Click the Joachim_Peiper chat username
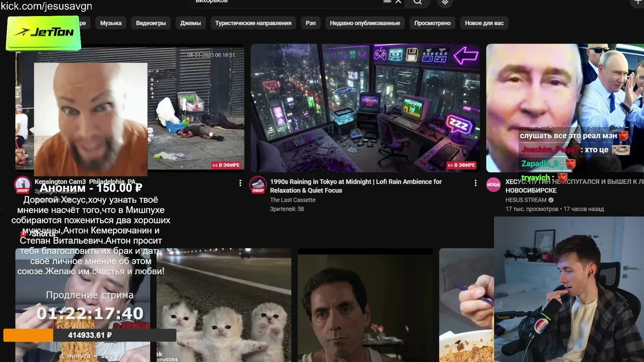This screenshot has width=644, height=362. click(550, 150)
